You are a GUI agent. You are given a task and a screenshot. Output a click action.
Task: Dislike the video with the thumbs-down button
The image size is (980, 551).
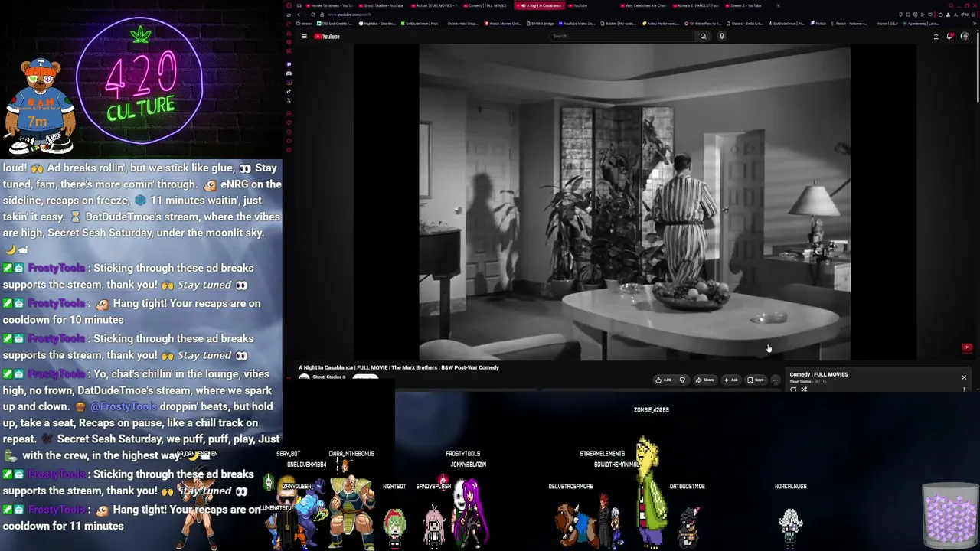tap(682, 380)
